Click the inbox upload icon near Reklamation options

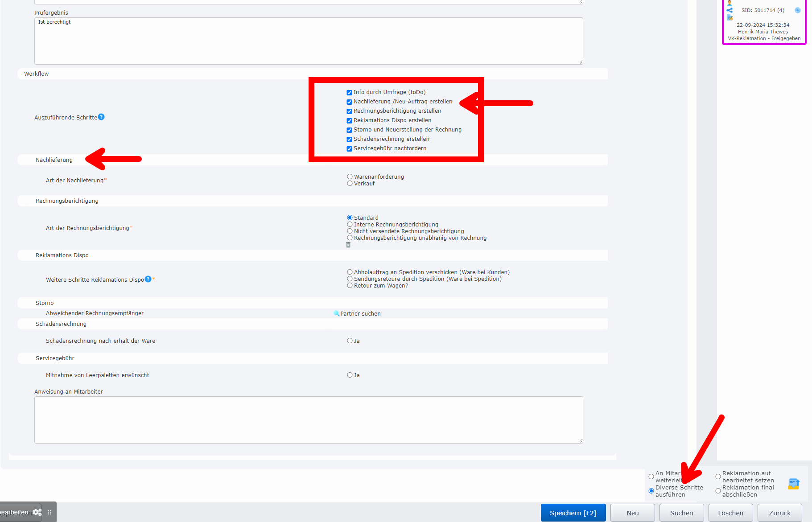[793, 484]
